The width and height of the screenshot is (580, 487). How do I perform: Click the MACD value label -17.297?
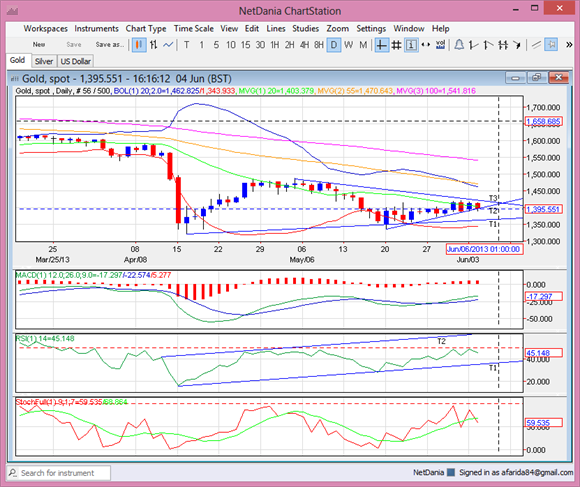544,296
